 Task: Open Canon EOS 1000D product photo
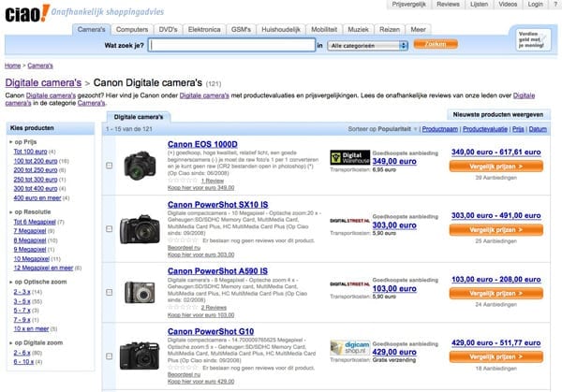[140, 166]
